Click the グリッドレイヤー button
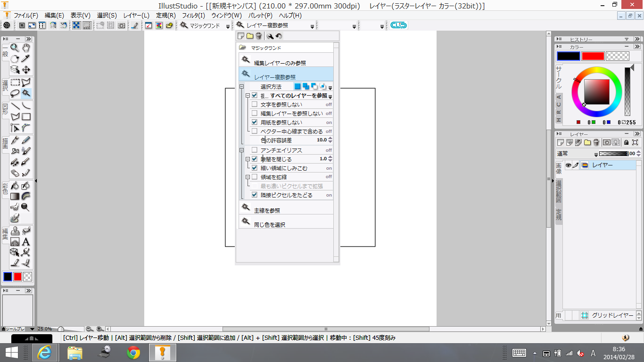 pyautogui.click(x=608, y=315)
